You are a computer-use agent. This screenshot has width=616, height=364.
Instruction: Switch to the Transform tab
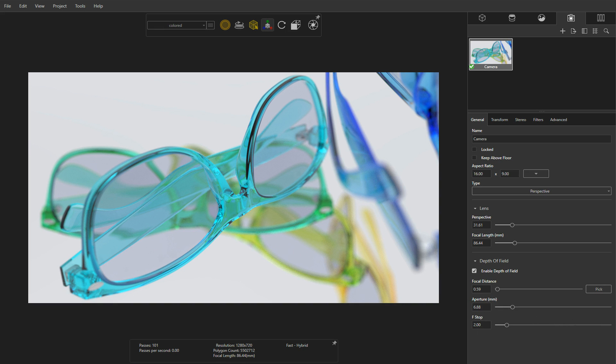click(499, 120)
